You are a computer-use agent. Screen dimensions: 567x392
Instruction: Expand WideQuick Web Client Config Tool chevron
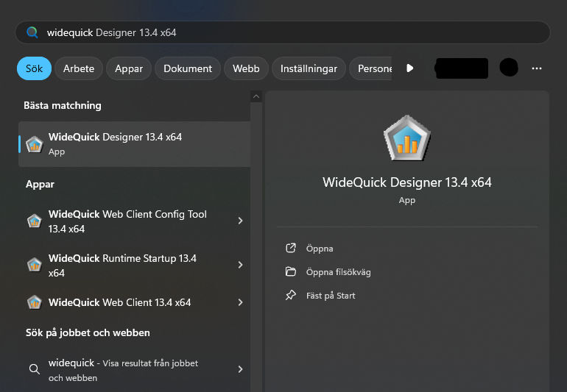pyautogui.click(x=241, y=221)
